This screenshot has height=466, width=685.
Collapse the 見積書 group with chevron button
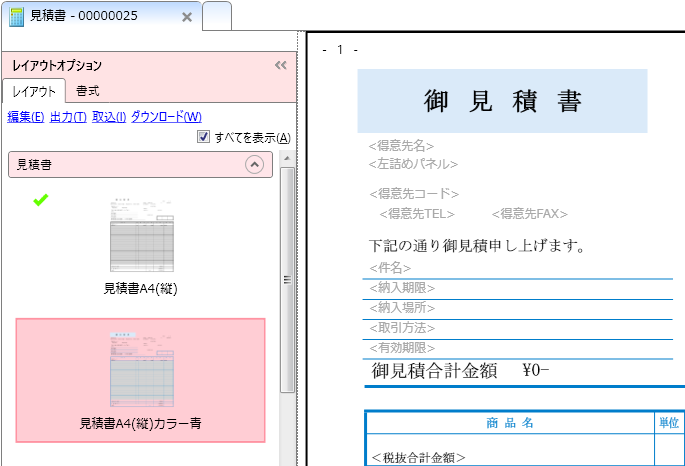[x=254, y=165]
